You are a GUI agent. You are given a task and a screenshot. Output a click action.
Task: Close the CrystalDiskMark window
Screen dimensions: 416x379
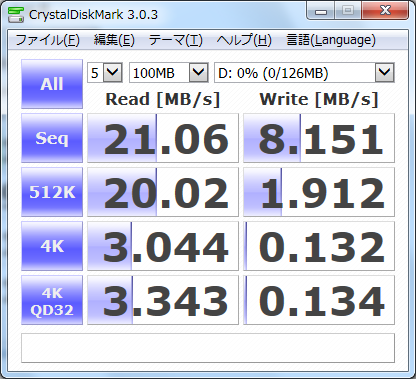pyautogui.click(x=385, y=11)
